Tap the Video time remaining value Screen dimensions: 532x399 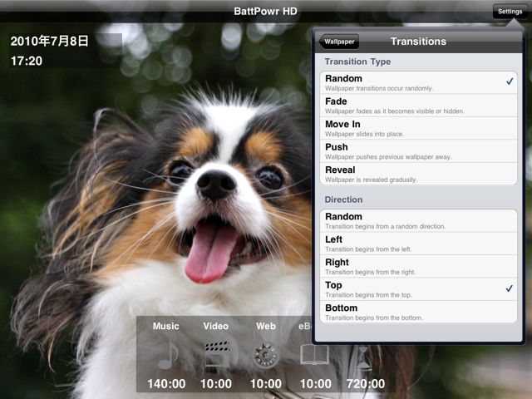pos(216,384)
